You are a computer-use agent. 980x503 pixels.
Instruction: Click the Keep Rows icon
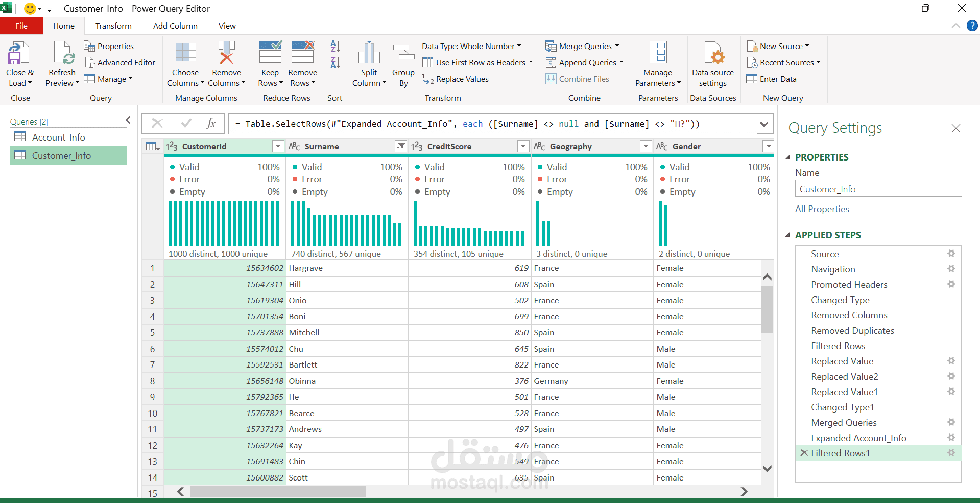[x=270, y=52]
